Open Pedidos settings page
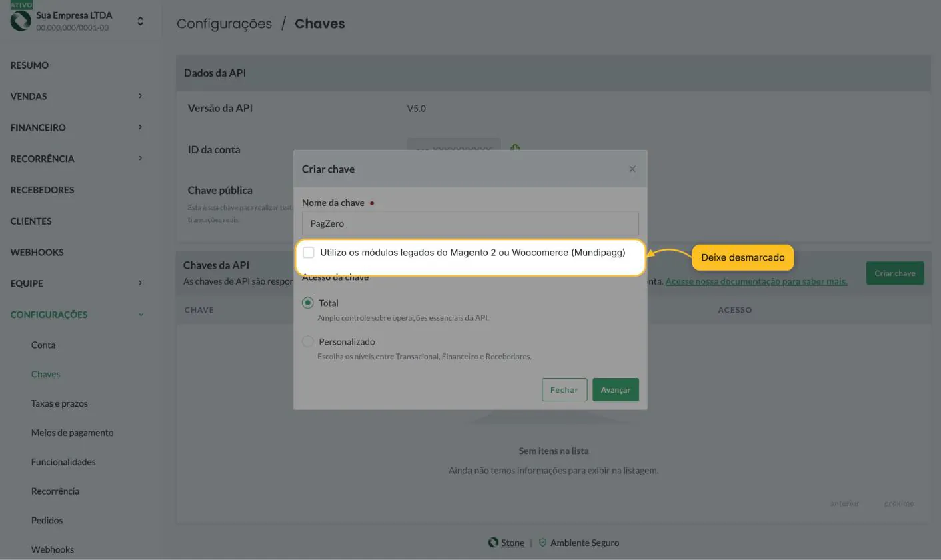The width and height of the screenshot is (941, 560). [47, 521]
